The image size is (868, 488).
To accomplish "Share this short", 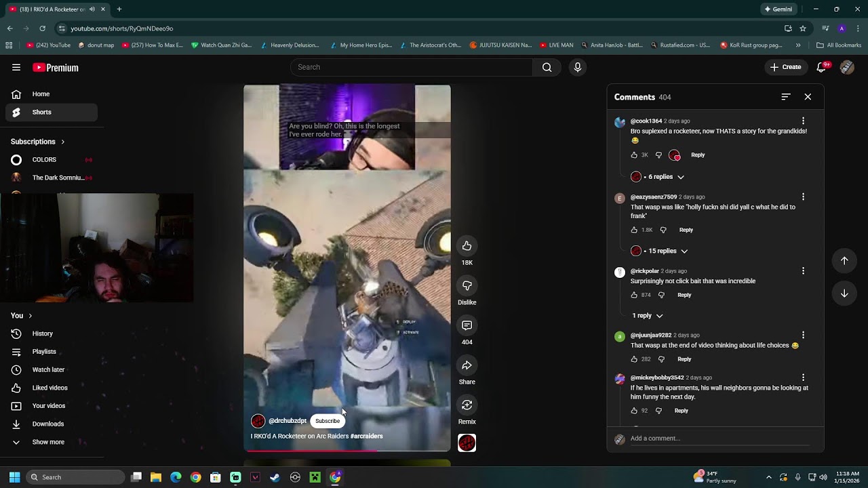I will pyautogui.click(x=467, y=365).
